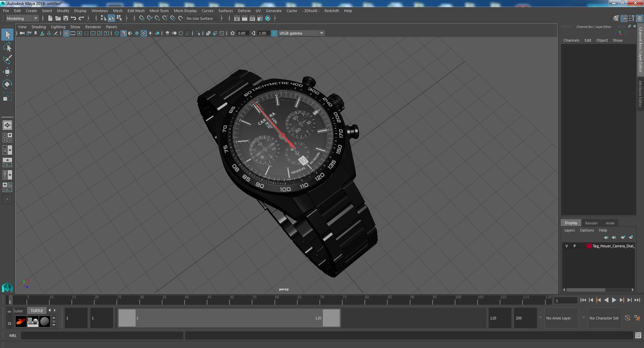Start IPR render
Image resolution: width=644 pixels, height=348 pixels.
(252, 18)
